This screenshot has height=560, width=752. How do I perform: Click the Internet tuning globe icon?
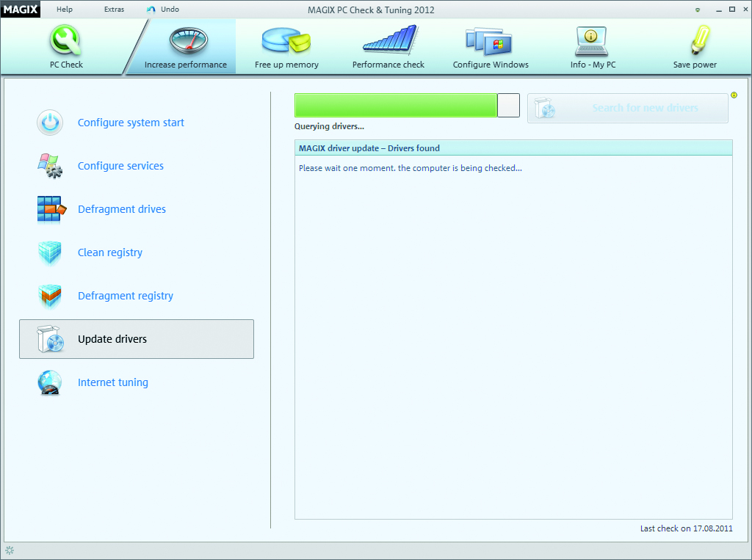pos(50,382)
